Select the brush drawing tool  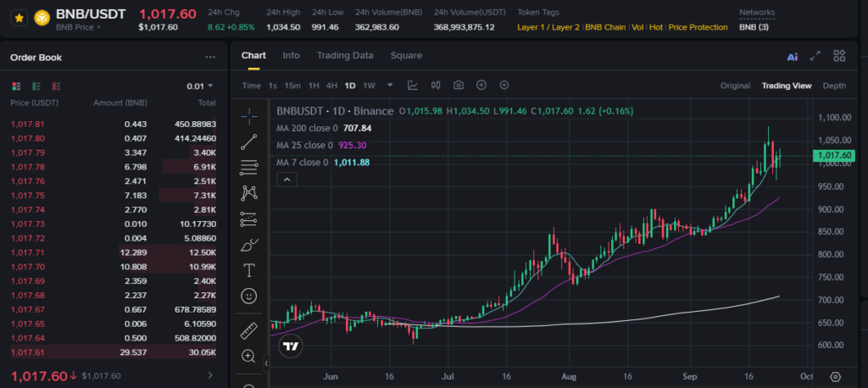pyautogui.click(x=249, y=245)
